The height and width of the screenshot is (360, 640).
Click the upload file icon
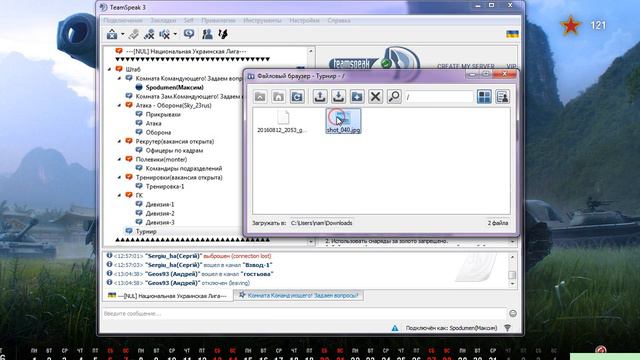coord(320,97)
